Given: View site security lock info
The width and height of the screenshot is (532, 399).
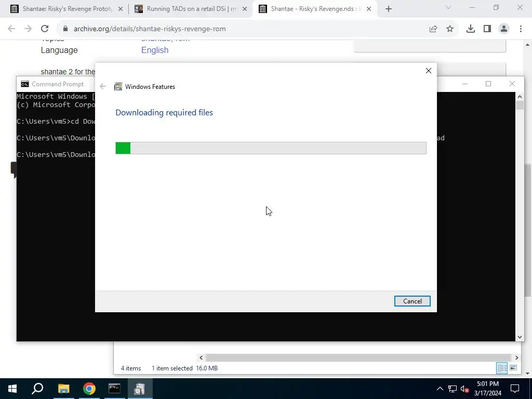Looking at the screenshot, I should (x=65, y=29).
